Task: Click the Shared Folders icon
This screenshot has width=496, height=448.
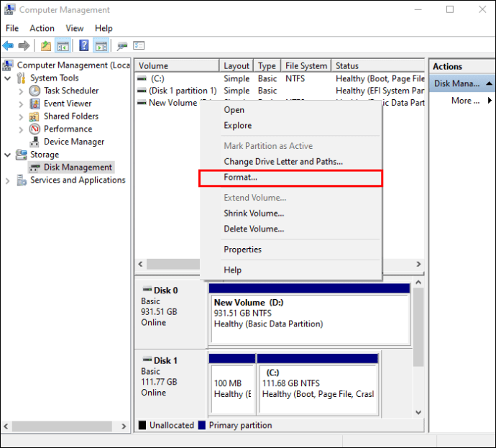Action: (35, 116)
